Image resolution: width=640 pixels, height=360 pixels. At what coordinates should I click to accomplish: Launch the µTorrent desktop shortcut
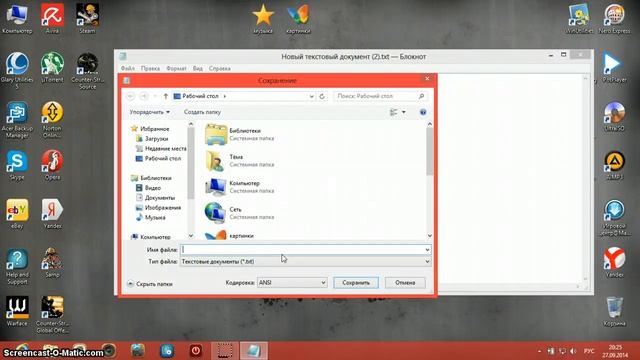pos(52,67)
